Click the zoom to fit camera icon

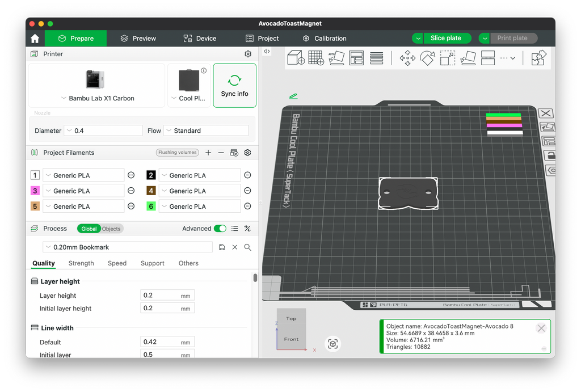click(x=332, y=344)
